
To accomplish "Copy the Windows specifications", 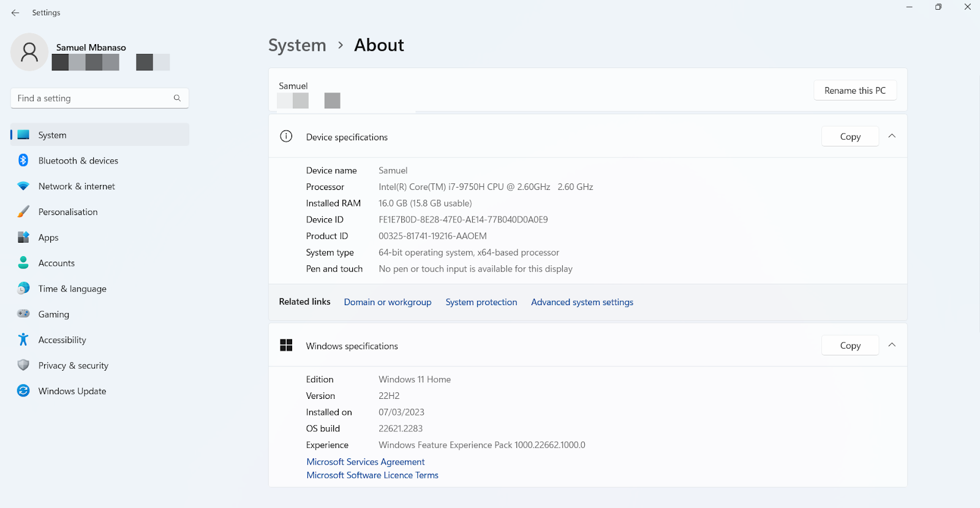I will pyautogui.click(x=850, y=346).
